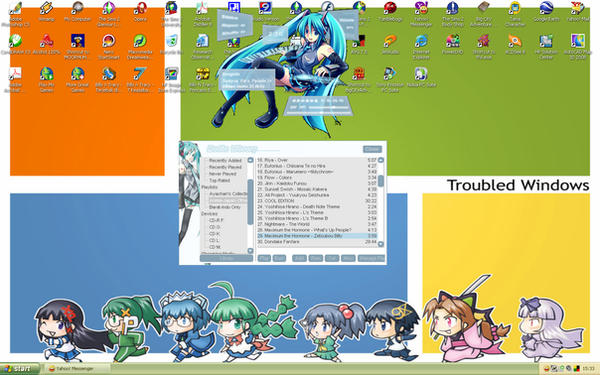Click Start button on the taskbar
Screen dimensions: 600x375
[20, 369]
